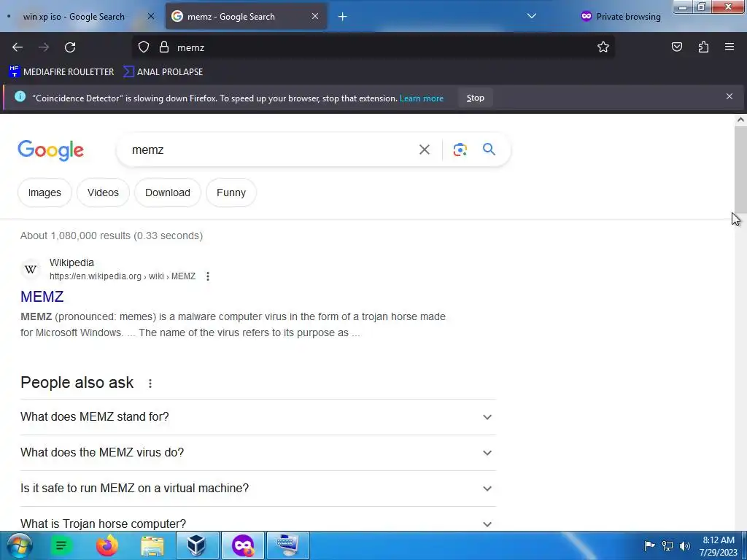Viewport: 747px width, 560px height.
Task: Click the scrollbar up arrow
Action: pos(740,120)
